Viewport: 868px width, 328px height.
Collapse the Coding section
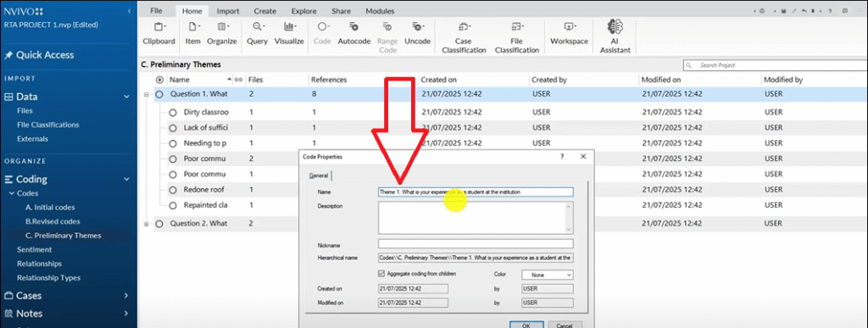pyautogui.click(x=127, y=180)
